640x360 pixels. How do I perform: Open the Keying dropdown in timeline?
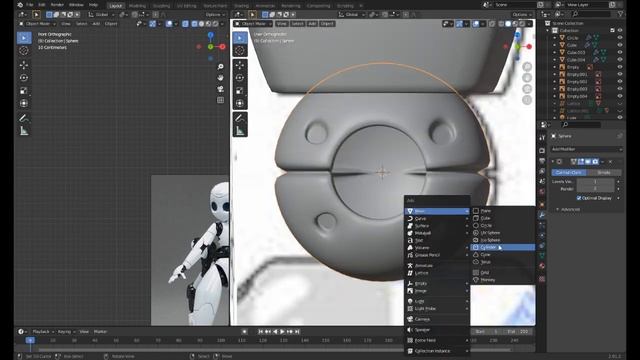click(66, 332)
